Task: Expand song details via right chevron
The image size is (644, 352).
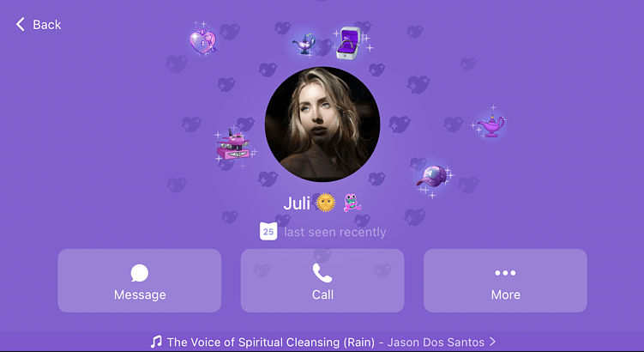Action: click(x=492, y=342)
